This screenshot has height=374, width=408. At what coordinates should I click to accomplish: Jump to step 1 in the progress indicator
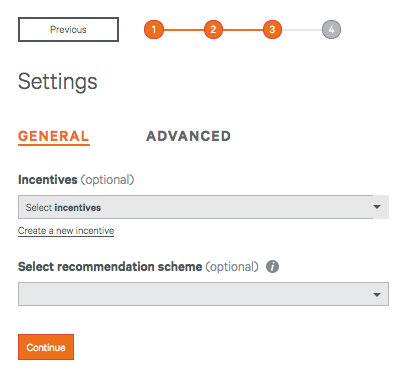(x=154, y=30)
